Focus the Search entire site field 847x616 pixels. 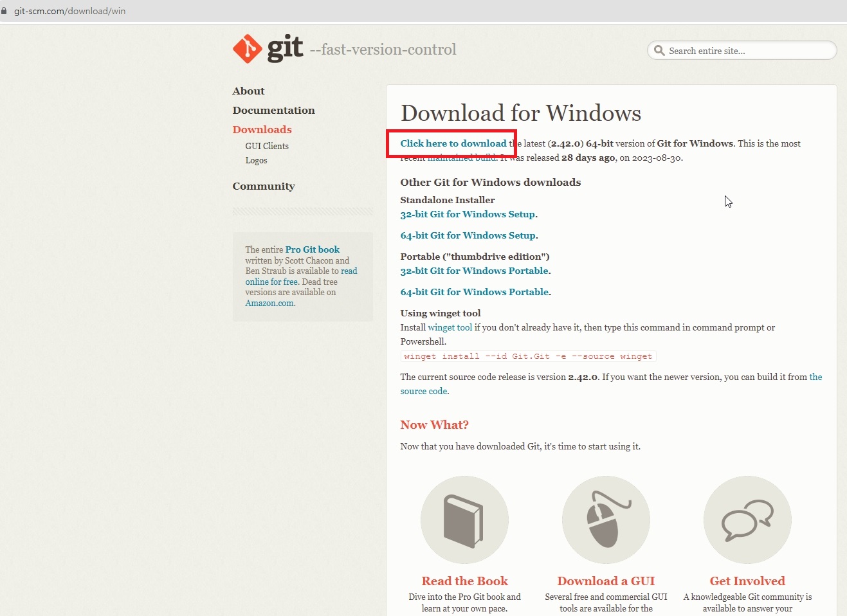[x=742, y=50]
